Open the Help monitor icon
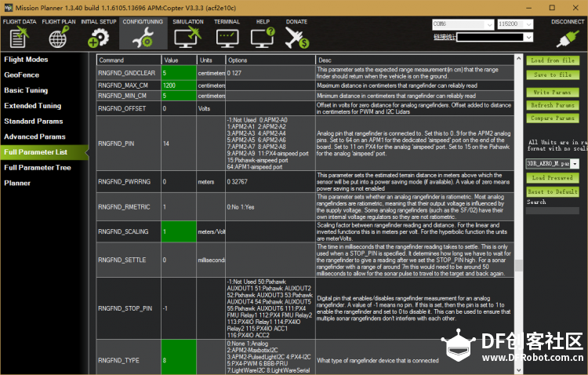The width and height of the screenshot is (588, 375). [x=263, y=38]
